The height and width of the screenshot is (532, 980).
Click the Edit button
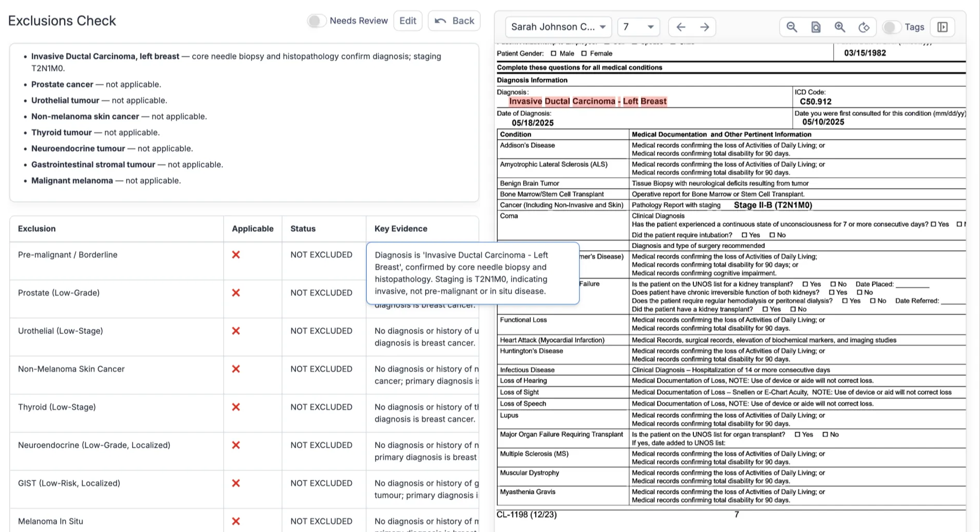coord(408,21)
